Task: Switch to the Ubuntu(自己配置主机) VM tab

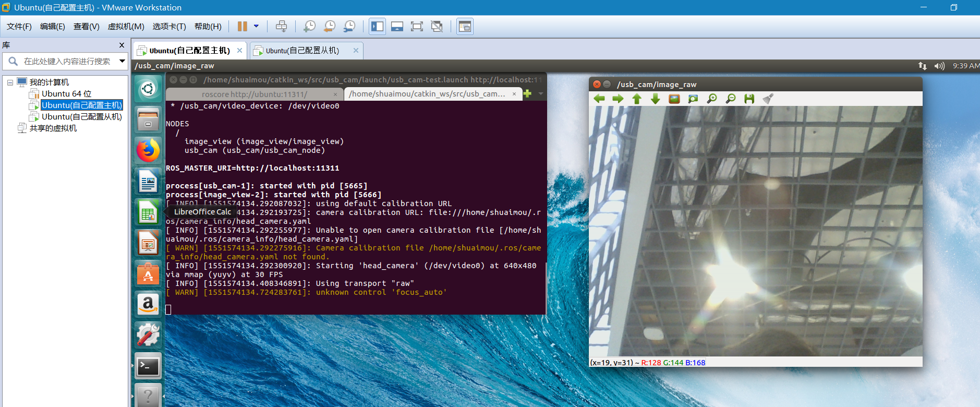Action: point(189,51)
